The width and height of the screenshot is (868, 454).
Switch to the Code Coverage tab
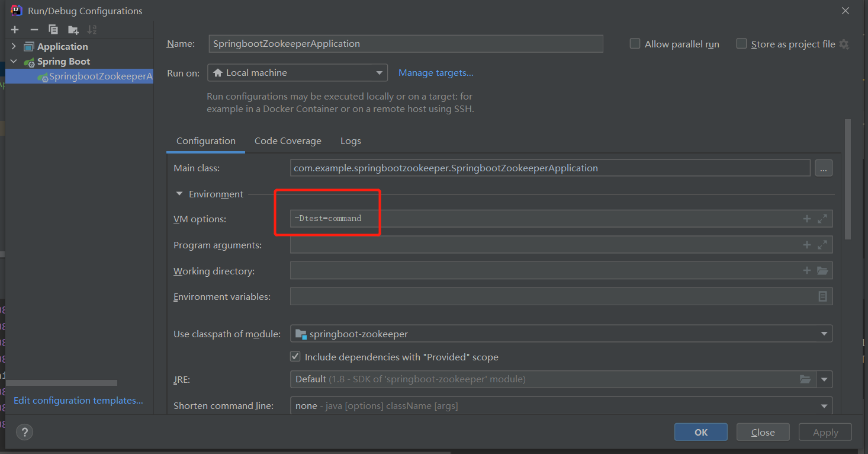pyautogui.click(x=288, y=141)
